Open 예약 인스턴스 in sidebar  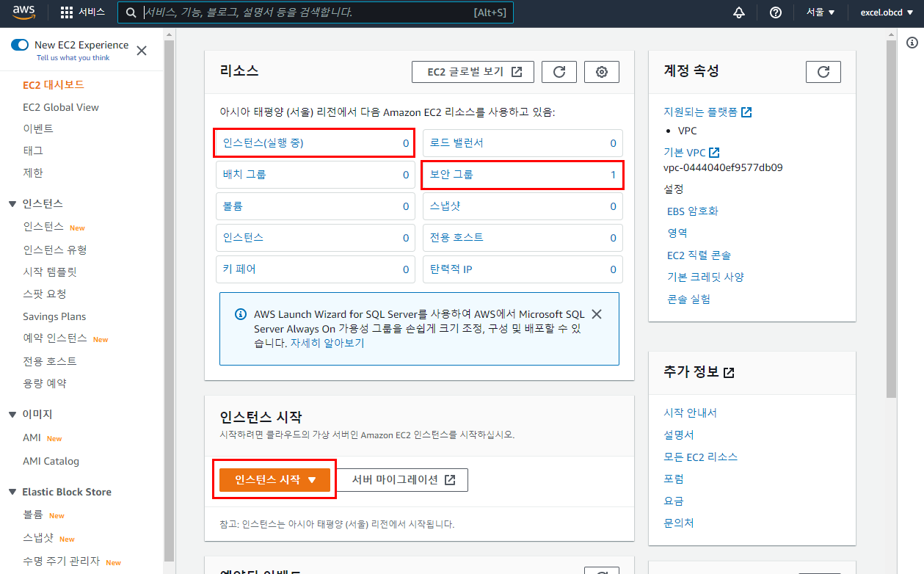(x=55, y=338)
